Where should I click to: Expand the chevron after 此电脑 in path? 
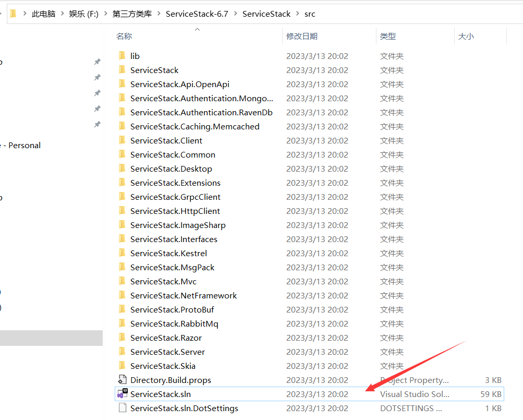63,14
